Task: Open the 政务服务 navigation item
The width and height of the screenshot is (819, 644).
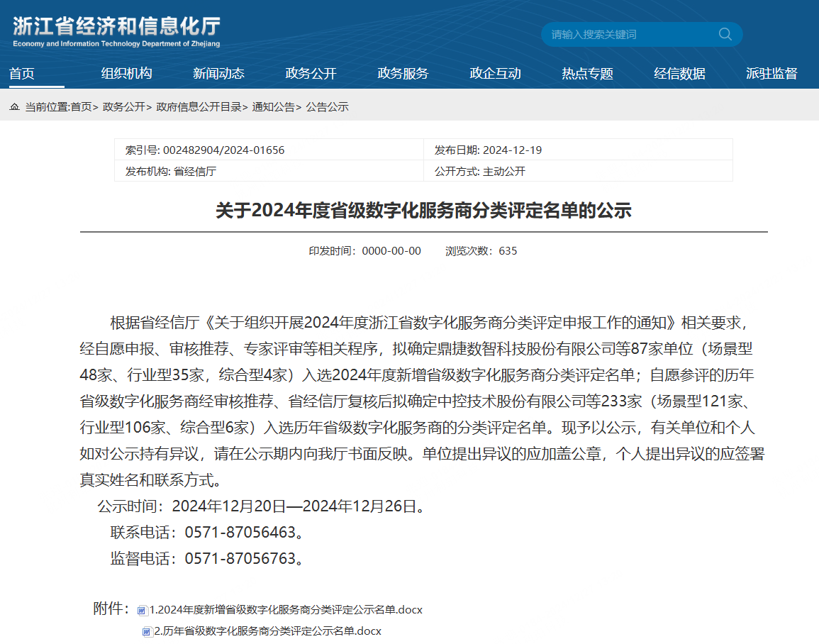Action: coord(403,74)
